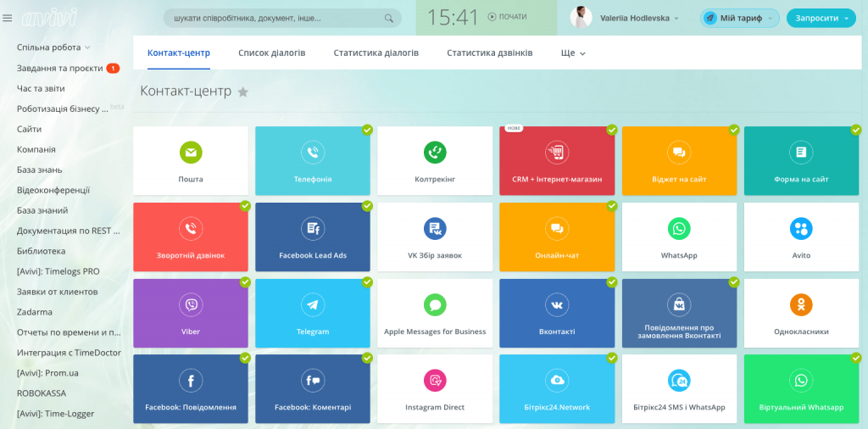Open Повідомлення про замовлення Вконтакті icon

[x=679, y=304]
